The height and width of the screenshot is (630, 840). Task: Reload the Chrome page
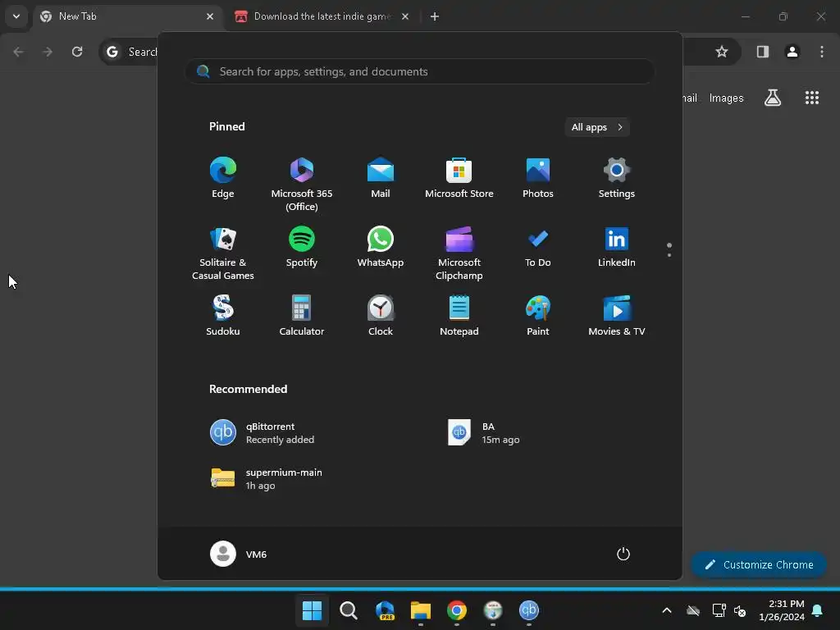77,52
